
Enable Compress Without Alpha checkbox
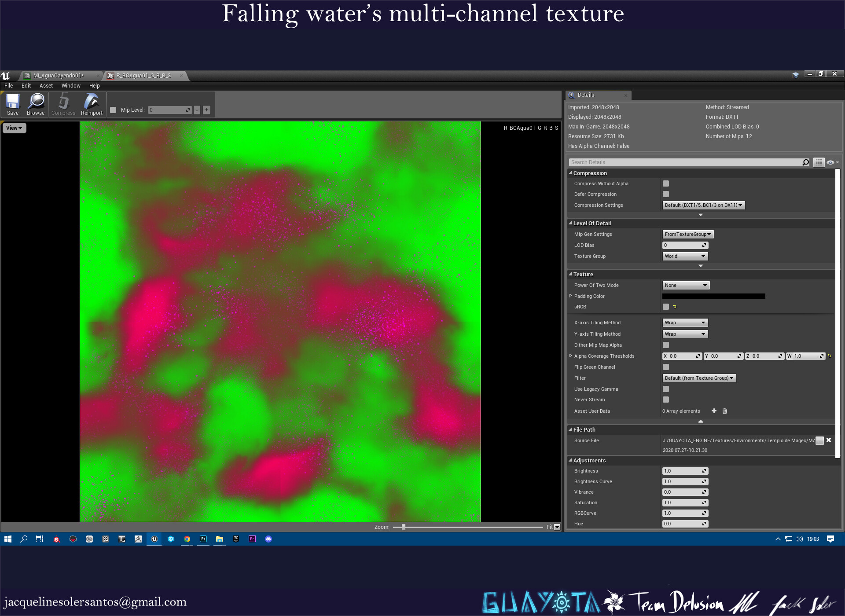point(666,183)
